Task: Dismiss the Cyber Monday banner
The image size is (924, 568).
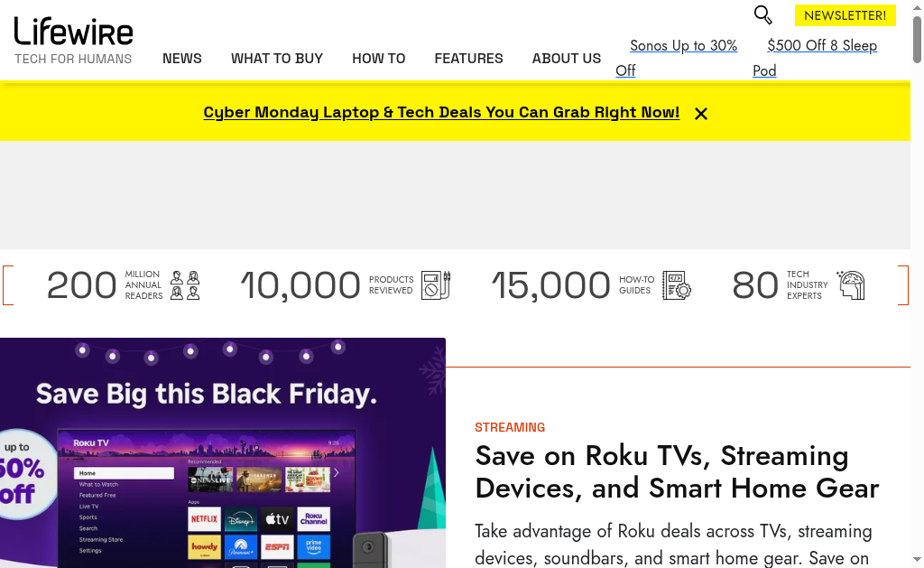Action: pos(701,114)
